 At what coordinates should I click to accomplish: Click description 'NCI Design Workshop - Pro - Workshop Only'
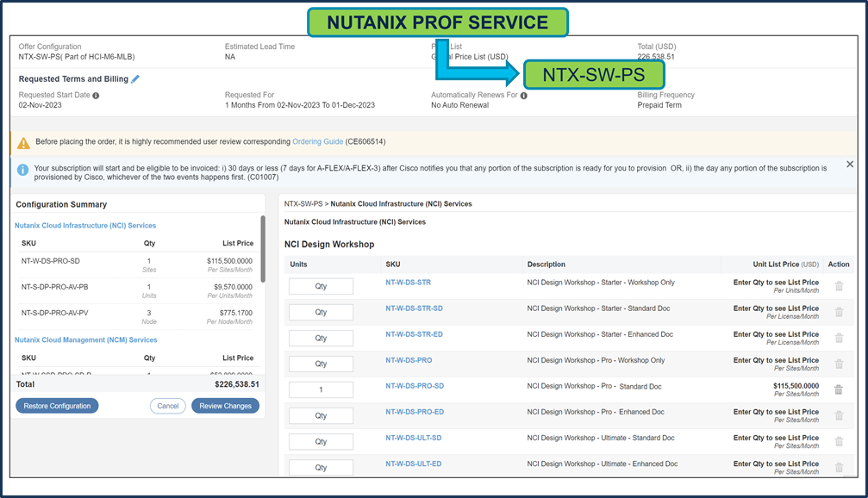596,360
